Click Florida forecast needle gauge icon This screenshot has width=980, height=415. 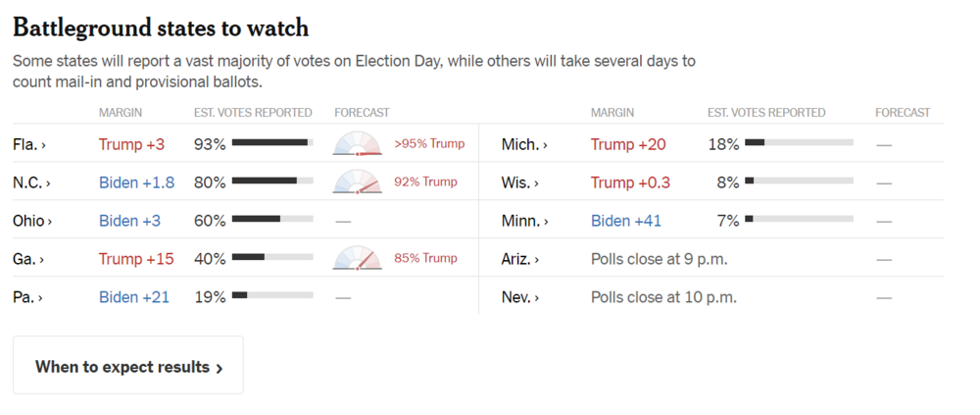[357, 144]
